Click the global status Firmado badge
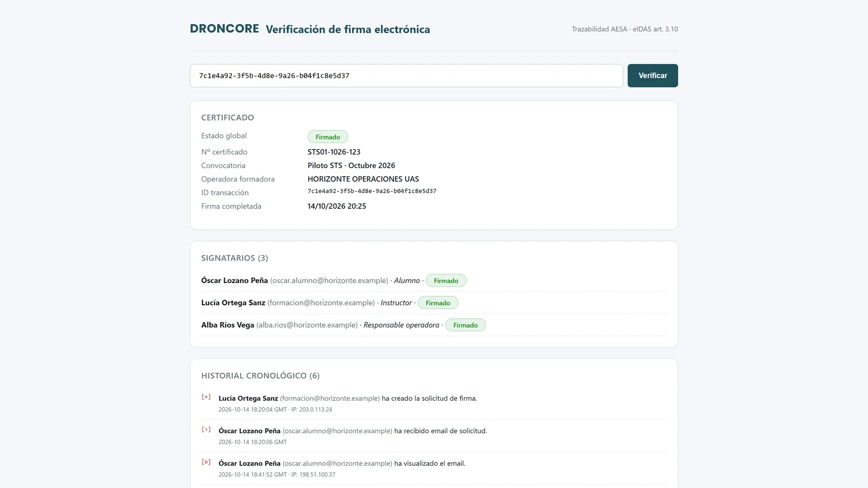The height and width of the screenshot is (488, 868). 328,137
